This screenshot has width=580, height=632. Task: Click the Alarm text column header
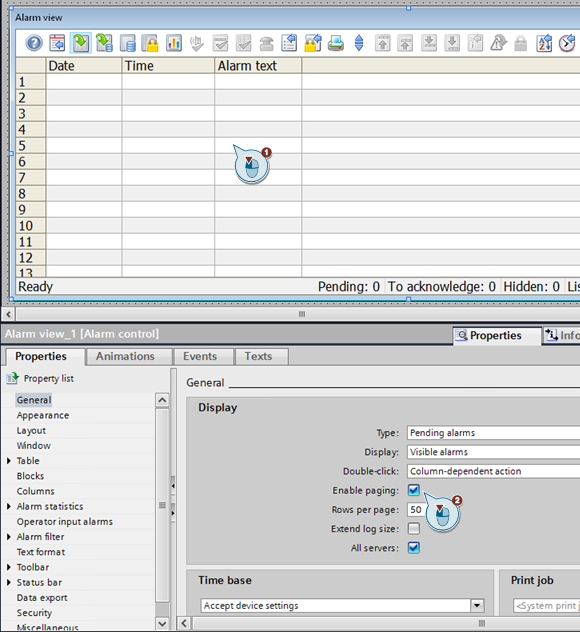coord(258,66)
